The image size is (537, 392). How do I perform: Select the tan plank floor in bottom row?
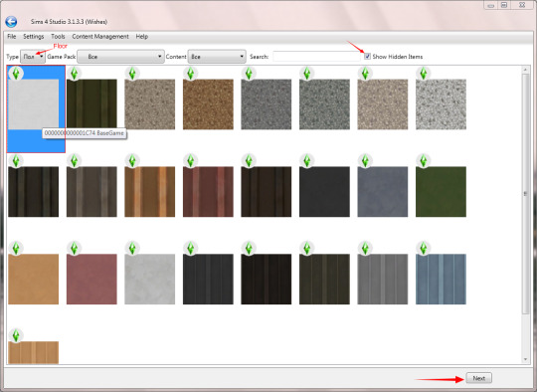(x=33, y=352)
